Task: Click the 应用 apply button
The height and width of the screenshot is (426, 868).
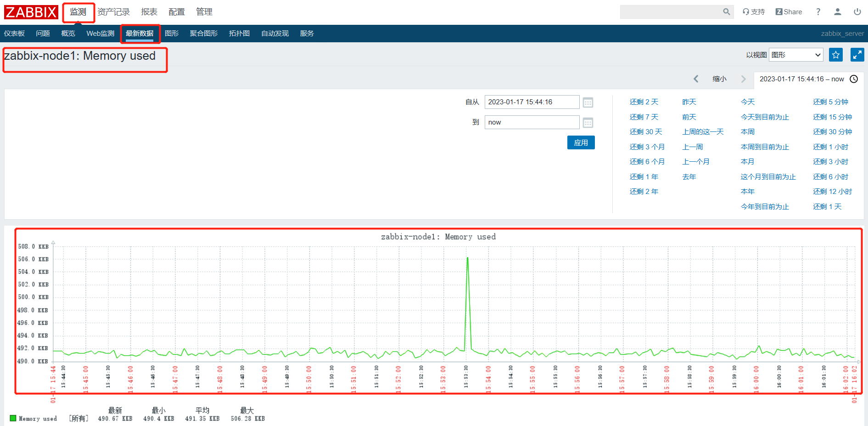Action: 581,142
